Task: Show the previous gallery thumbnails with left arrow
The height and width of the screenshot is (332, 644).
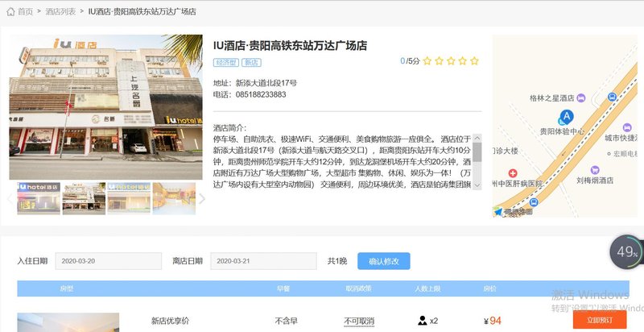Action: [x=10, y=198]
